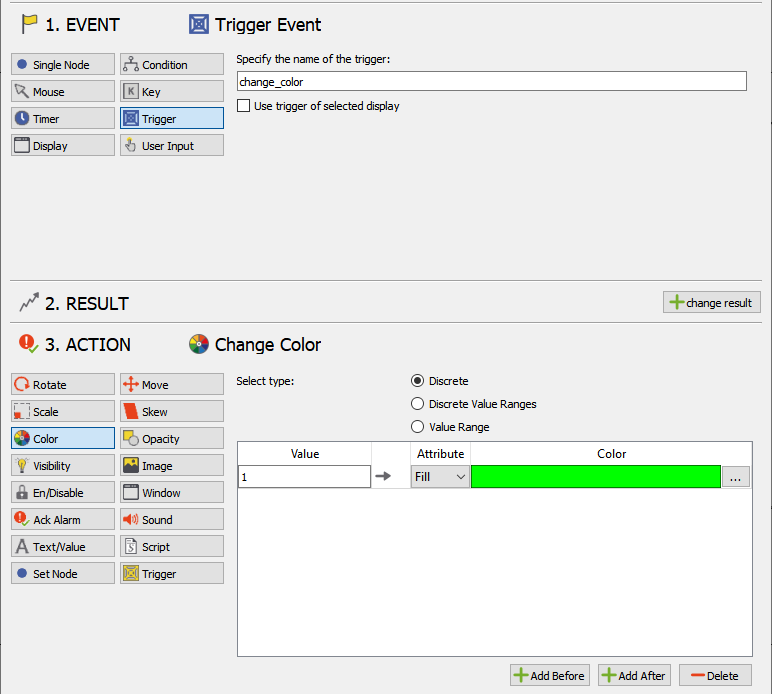
Task: Select the Rotate action
Action: [x=63, y=385]
